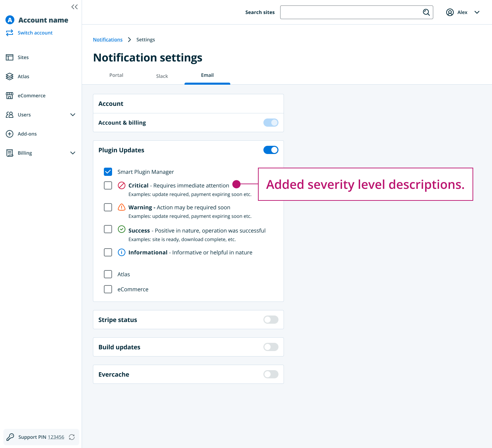Click the Add-ons plus-circle icon
The width and height of the screenshot is (492, 448).
[x=10, y=134]
